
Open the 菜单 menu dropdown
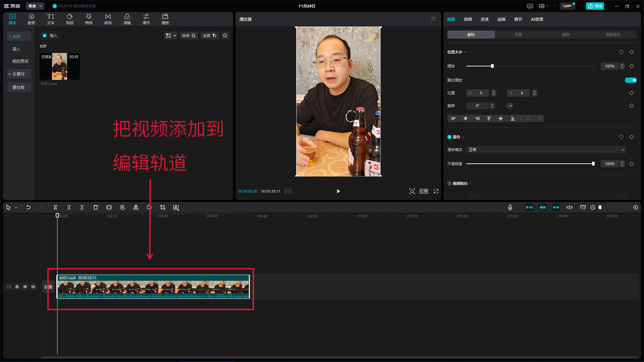point(35,6)
